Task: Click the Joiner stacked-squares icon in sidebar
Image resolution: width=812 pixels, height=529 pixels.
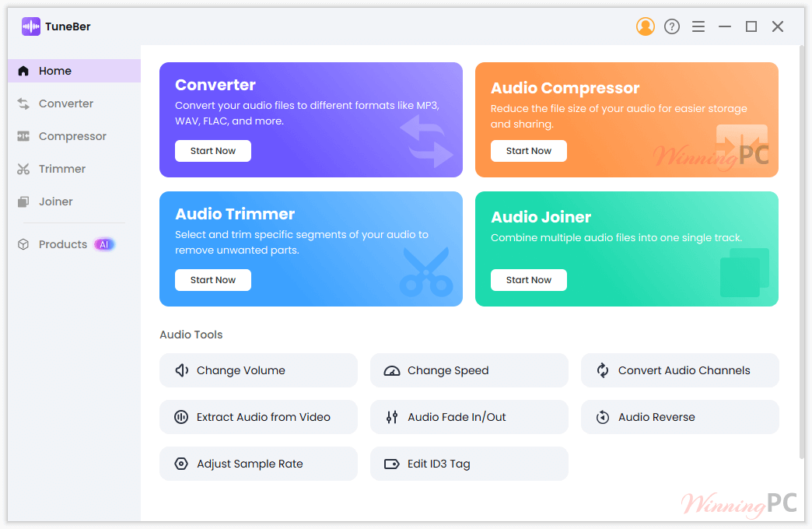Action: click(x=23, y=201)
